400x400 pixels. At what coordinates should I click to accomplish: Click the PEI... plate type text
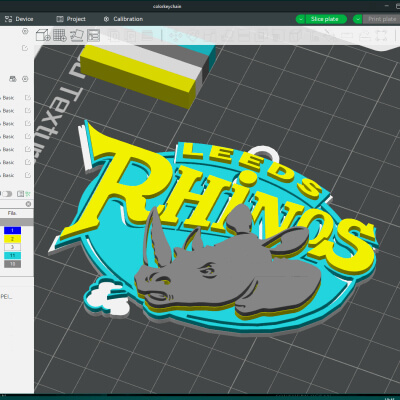click(6, 296)
